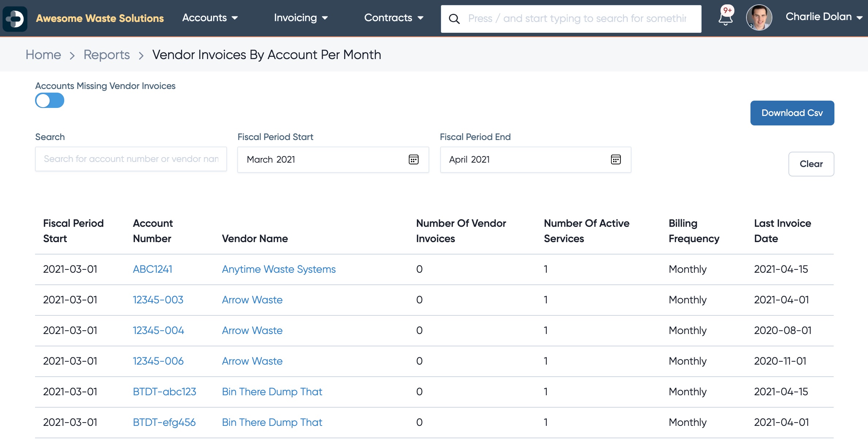Click the magnifying glass search icon
This screenshot has height=439, width=868.
point(454,19)
